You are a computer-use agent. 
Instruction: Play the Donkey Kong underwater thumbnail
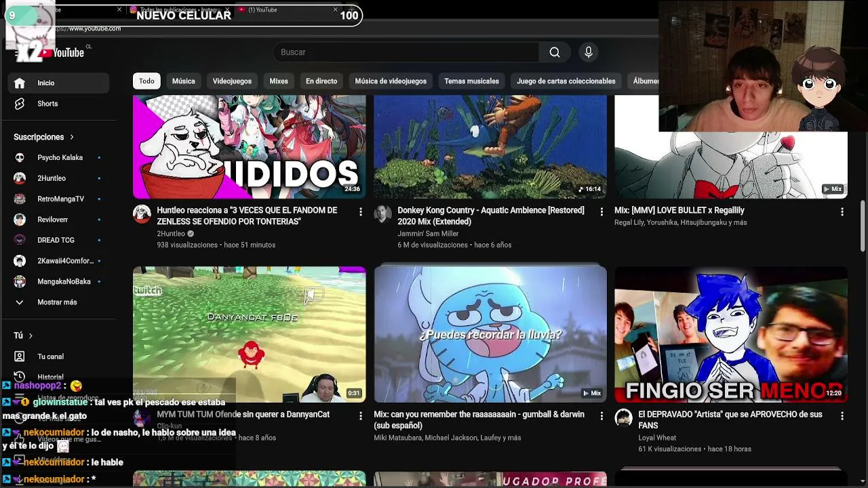tap(490, 147)
